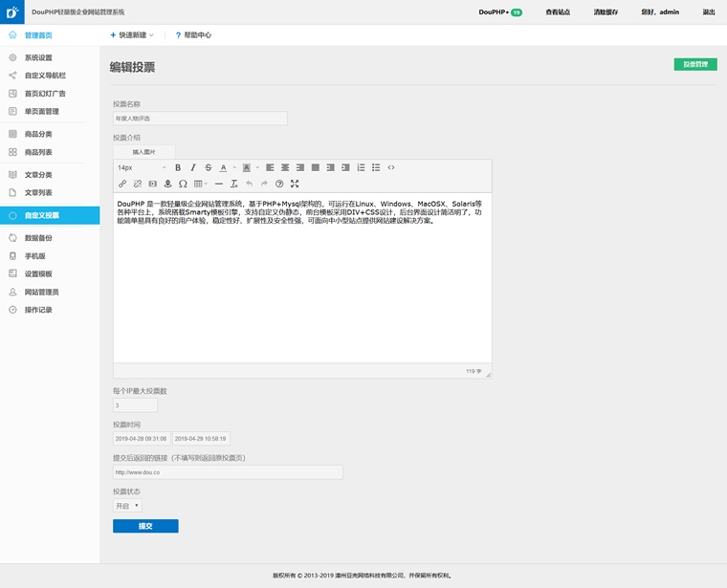This screenshot has height=588, width=727.
Task: Click the 投票名称 name input field
Action: [x=199, y=119]
